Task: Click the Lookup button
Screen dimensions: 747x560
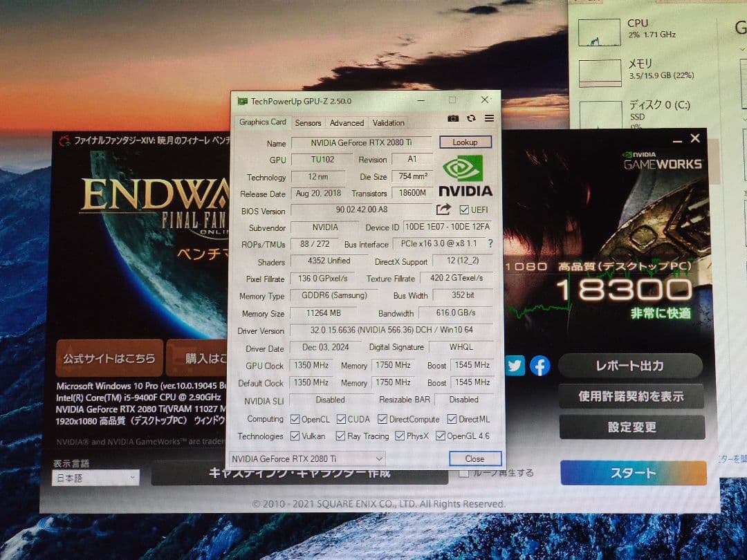Action: pos(465,142)
